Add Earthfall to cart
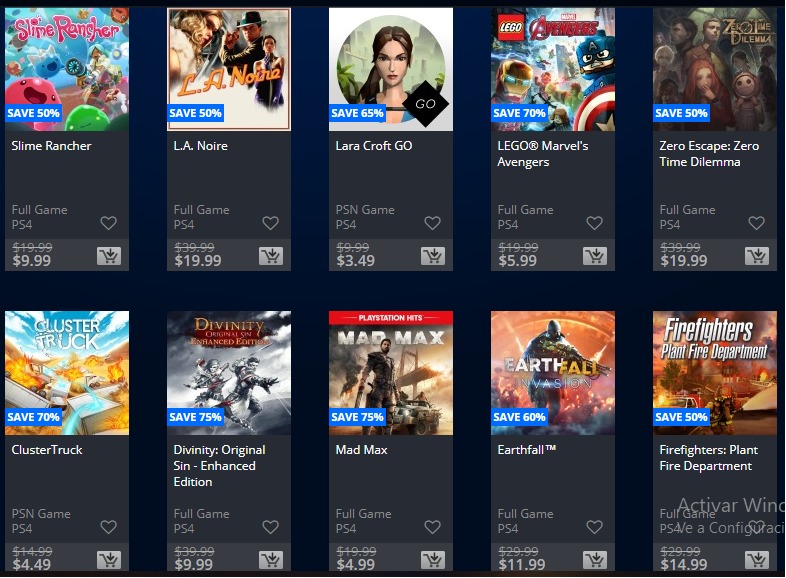Image resolution: width=786 pixels, height=578 pixels. (595, 560)
